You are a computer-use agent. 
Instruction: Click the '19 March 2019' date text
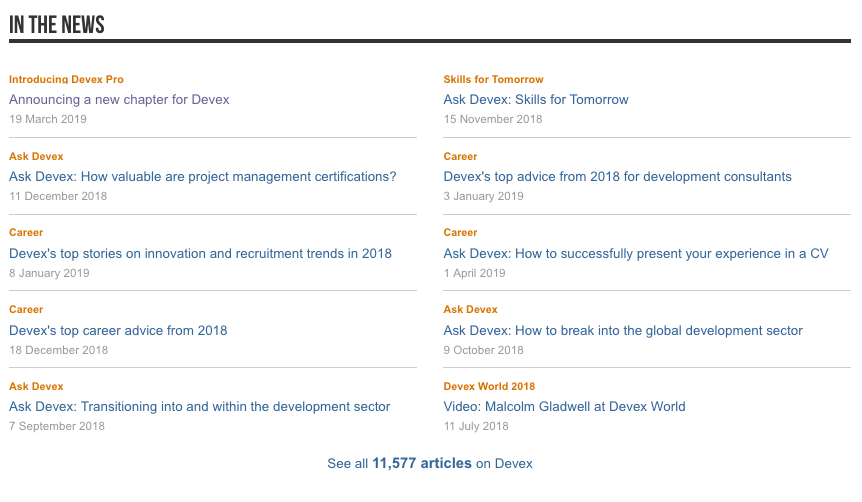(x=48, y=119)
